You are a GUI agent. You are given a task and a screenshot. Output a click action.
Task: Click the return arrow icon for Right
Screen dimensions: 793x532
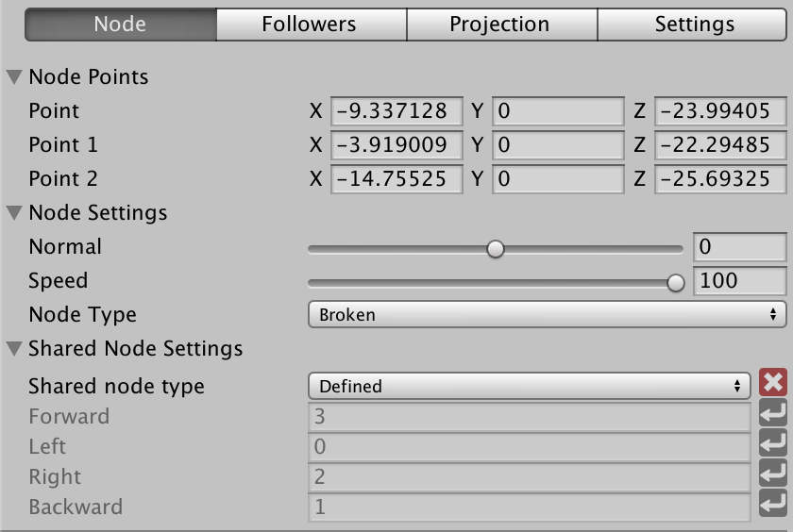[773, 474]
